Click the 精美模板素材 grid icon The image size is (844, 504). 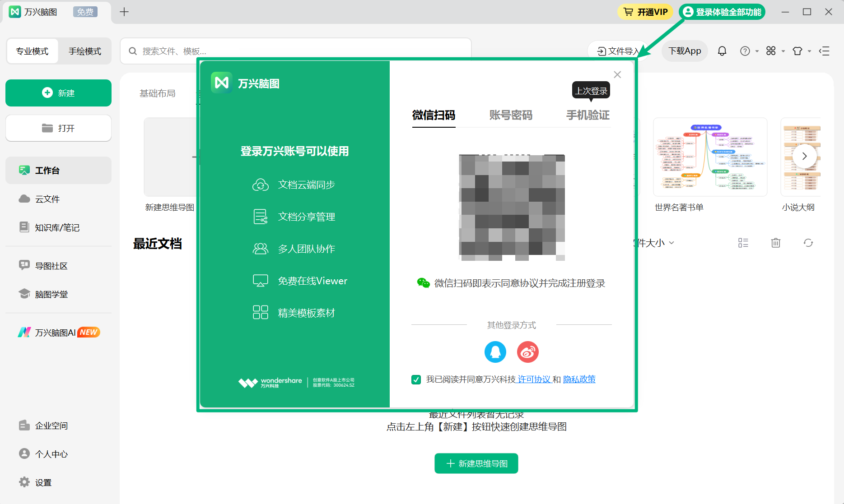click(261, 312)
